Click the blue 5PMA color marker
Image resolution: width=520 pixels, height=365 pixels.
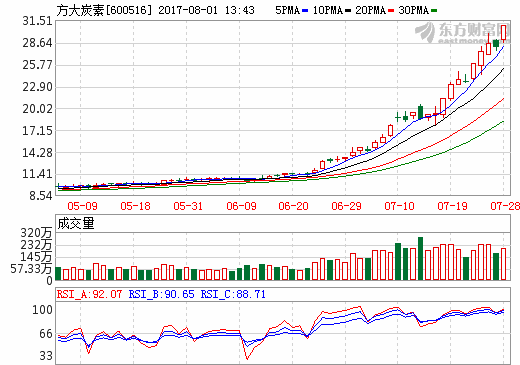tap(305, 11)
